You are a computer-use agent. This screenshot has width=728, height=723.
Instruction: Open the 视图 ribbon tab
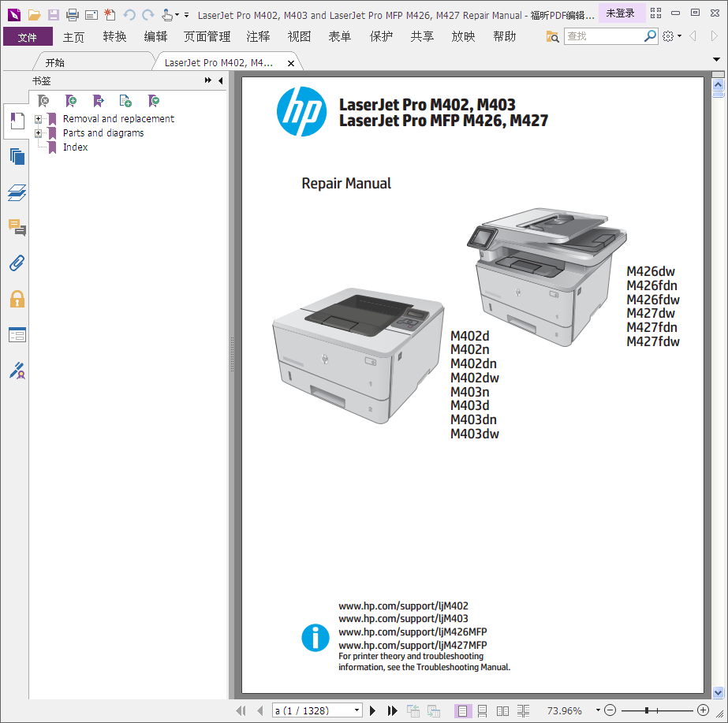(x=299, y=36)
